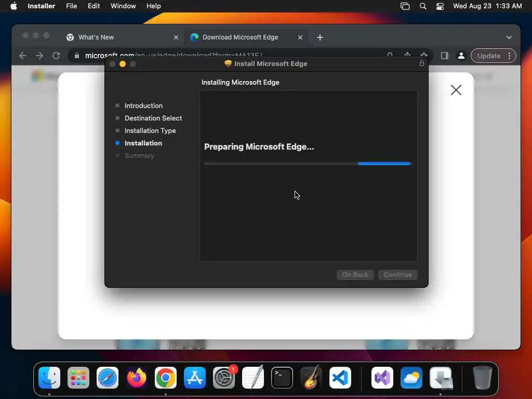Image resolution: width=532 pixels, height=399 pixels.
Task: Open Chrome profile icon
Action: [461, 56]
